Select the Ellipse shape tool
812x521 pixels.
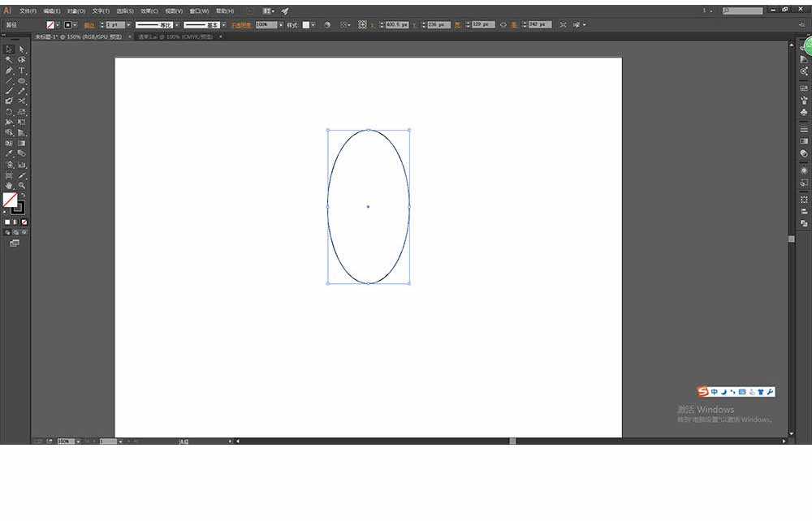tap(22, 80)
